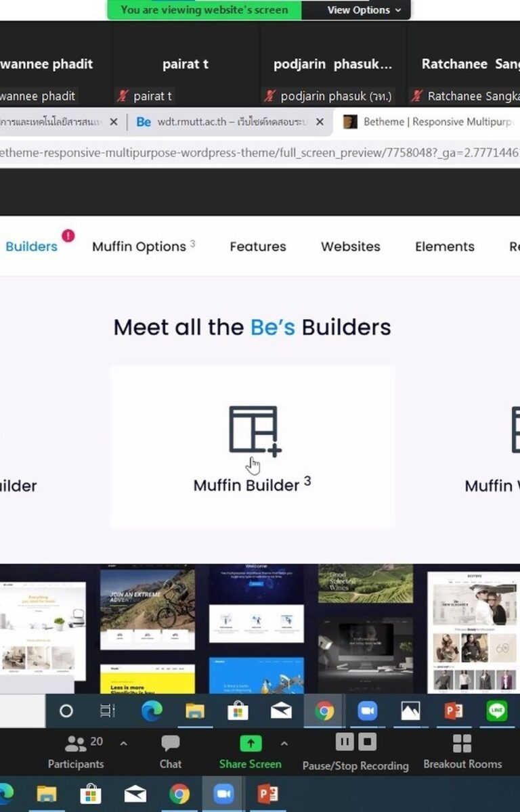Open LINE app in shared screen taskbar
Image resolution: width=520 pixels, height=812 pixels.
pyautogui.click(x=496, y=711)
